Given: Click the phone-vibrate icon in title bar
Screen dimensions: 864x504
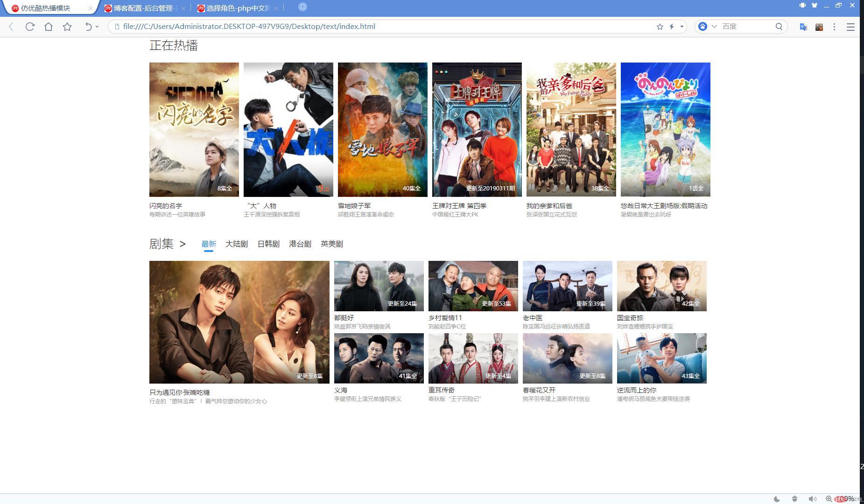Looking at the screenshot, I should point(802,5).
